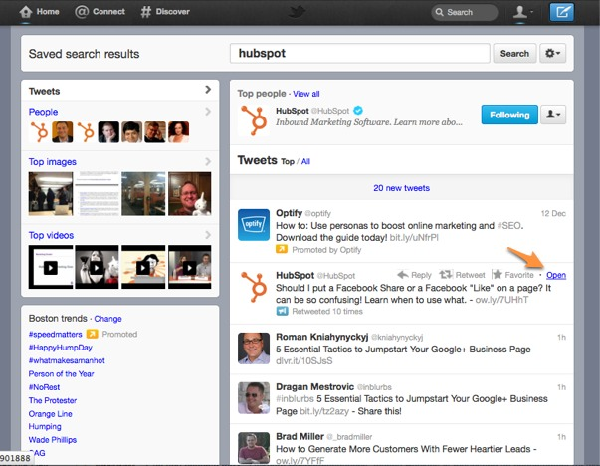Click Dragan Mestrovic's avatar

pos(254,398)
